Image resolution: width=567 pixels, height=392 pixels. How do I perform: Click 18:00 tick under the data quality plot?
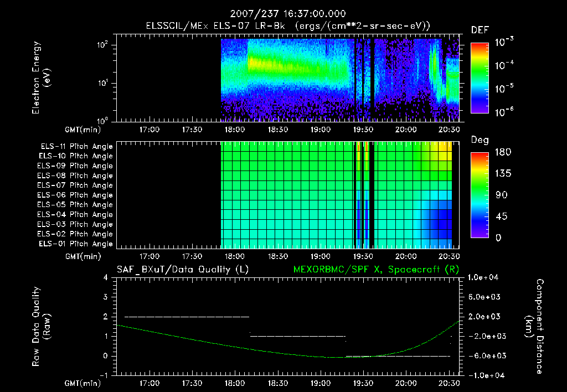[235, 383]
